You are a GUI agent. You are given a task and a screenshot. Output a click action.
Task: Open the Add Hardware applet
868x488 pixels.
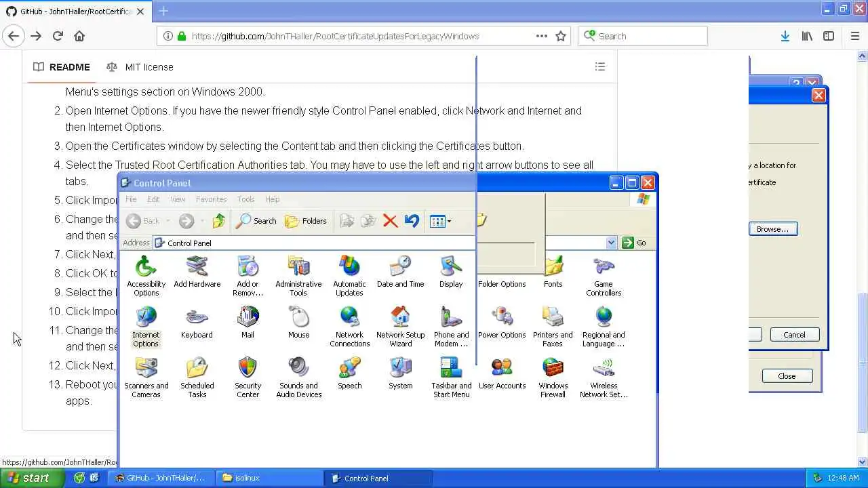197,272
